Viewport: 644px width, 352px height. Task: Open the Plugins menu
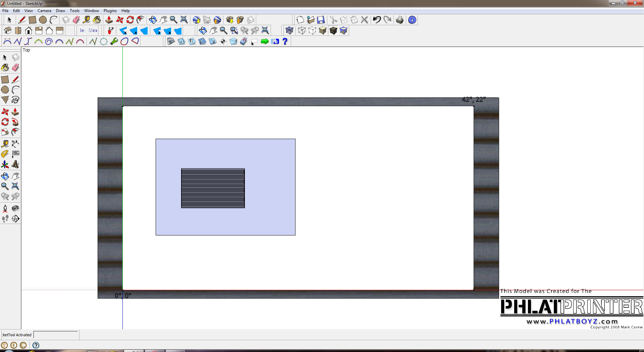(110, 11)
